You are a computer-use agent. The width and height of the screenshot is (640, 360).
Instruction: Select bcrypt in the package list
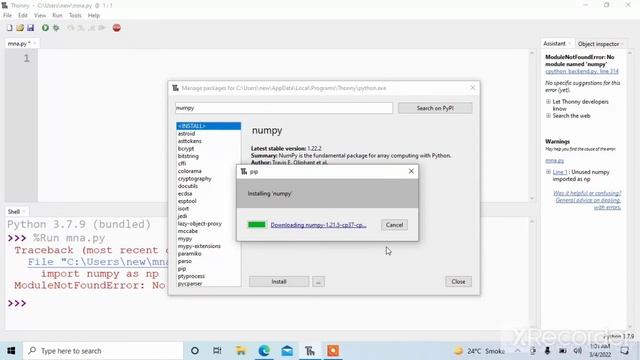pyautogui.click(x=186, y=149)
